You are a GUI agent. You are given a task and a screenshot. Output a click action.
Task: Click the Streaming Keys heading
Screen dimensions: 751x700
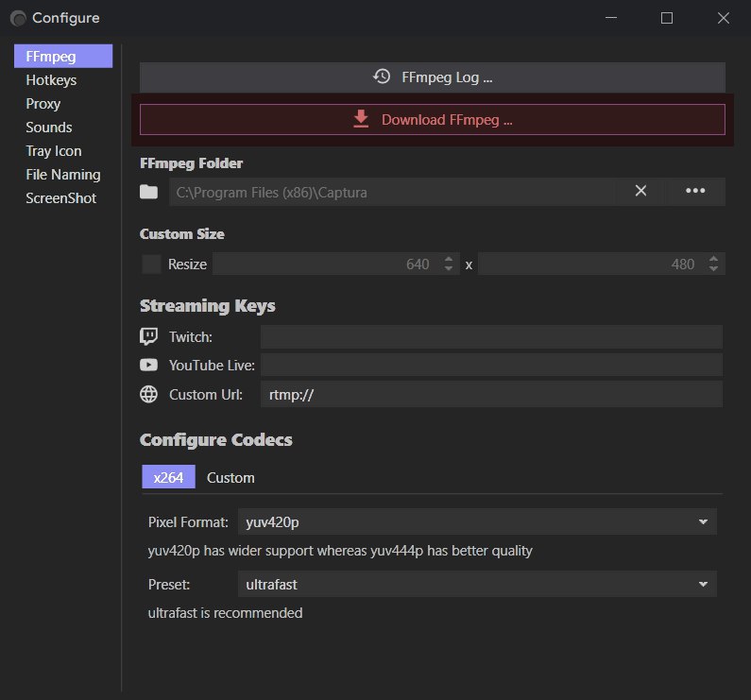point(208,306)
